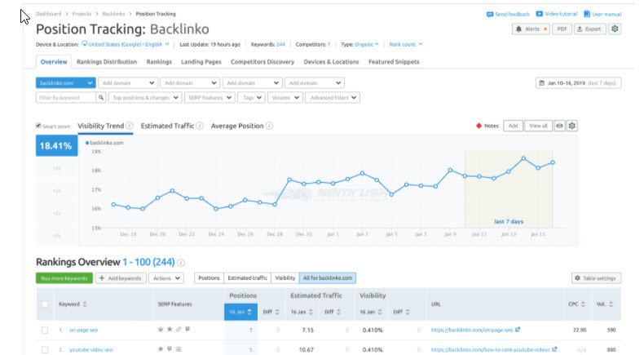The height and width of the screenshot is (355, 644).
Task: Sort by Positions 16 Jan column
Action: (240, 312)
